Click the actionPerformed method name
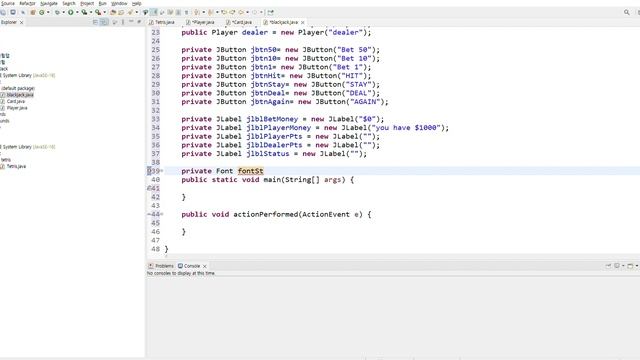This screenshot has width=640, height=360. [266, 214]
